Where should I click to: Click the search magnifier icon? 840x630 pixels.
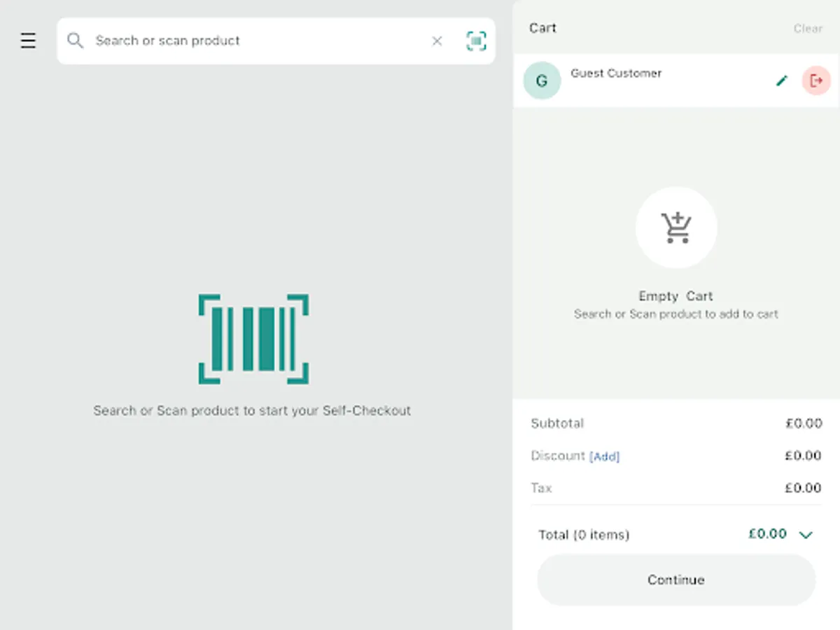(x=75, y=41)
